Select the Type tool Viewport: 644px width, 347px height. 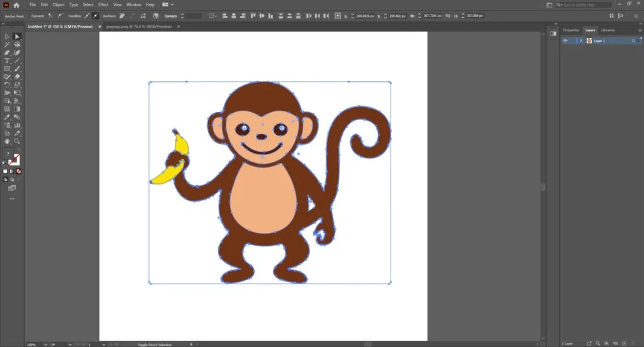7,60
